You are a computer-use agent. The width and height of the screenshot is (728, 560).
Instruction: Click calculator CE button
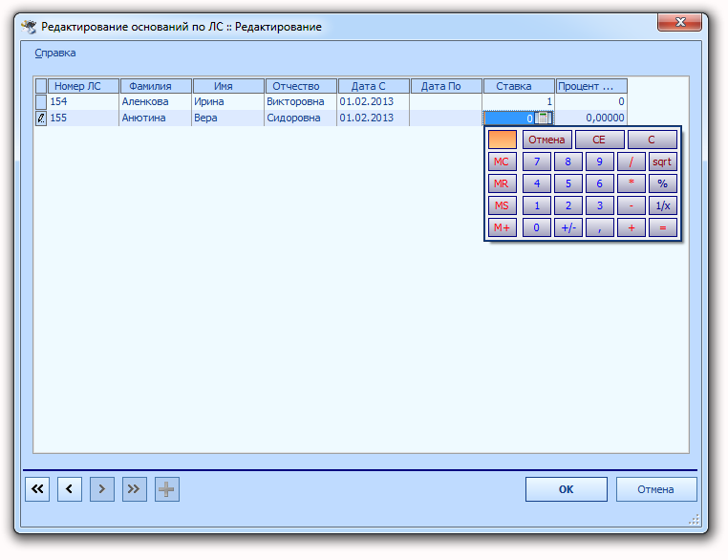[599, 140]
